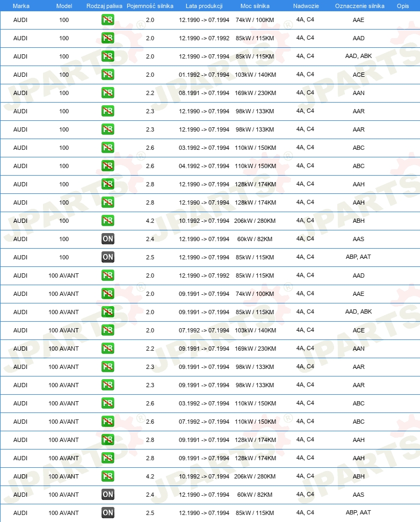Screen dimensions: 420x522
Task: Click dates '04.1992 -> 07.1994' in ABC row
Action: (204, 166)
